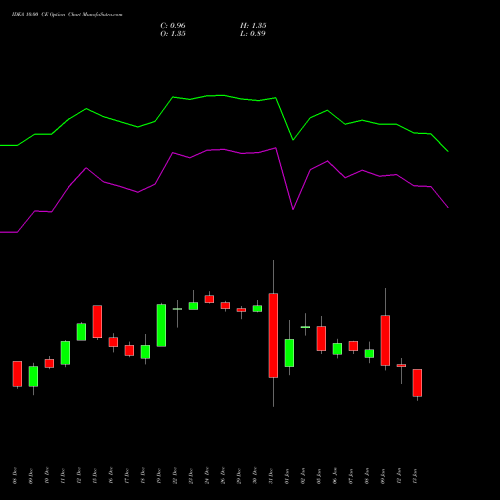This screenshot has width=500, height=500.
Task: Click the red candle for 15 Dec
Action: tap(97, 321)
